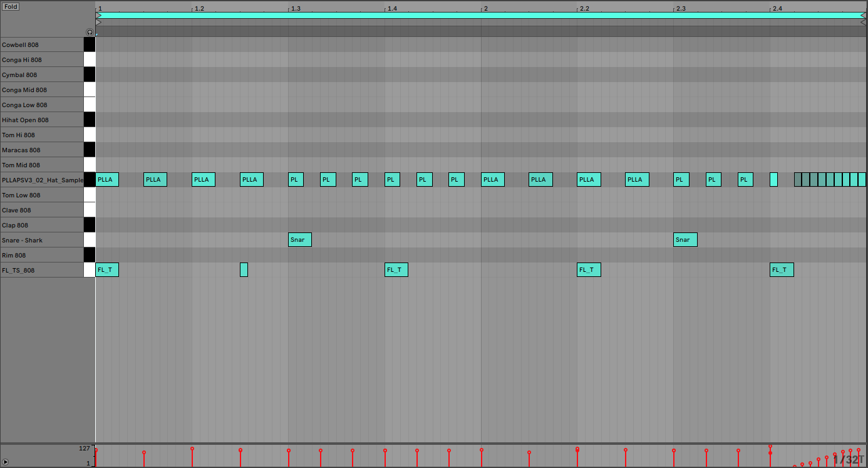Select the FL_T note at beat 1.4
The width and height of the screenshot is (868, 468).
coord(396,269)
